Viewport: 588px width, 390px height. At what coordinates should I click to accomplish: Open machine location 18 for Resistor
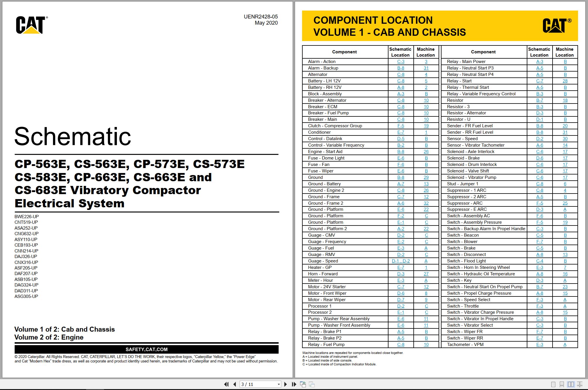click(565, 100)
